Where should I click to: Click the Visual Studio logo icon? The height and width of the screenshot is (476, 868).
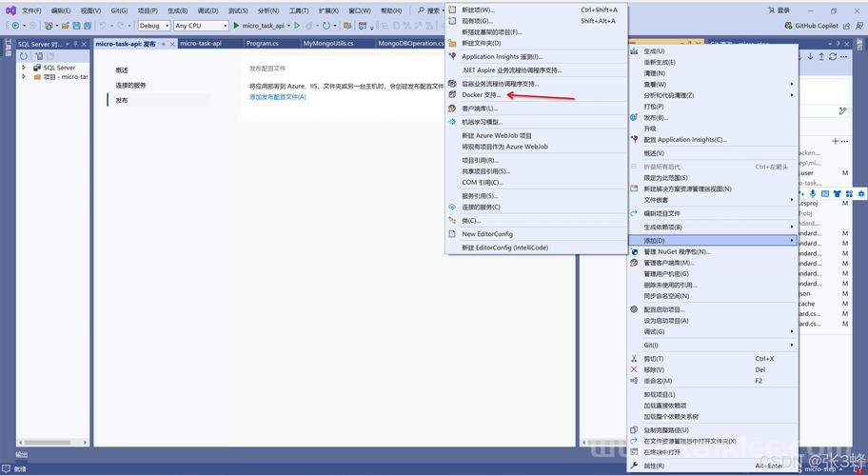coord(10,10)
